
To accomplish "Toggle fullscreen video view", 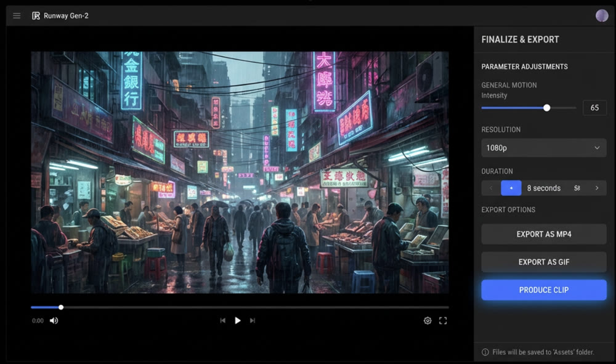I will point(442,320).
